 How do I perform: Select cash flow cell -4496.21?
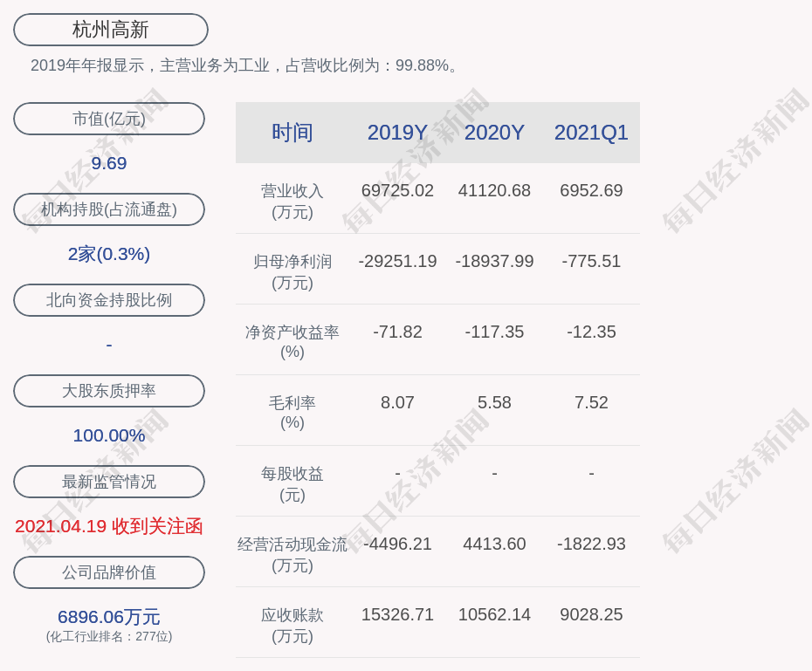point(397,544)
